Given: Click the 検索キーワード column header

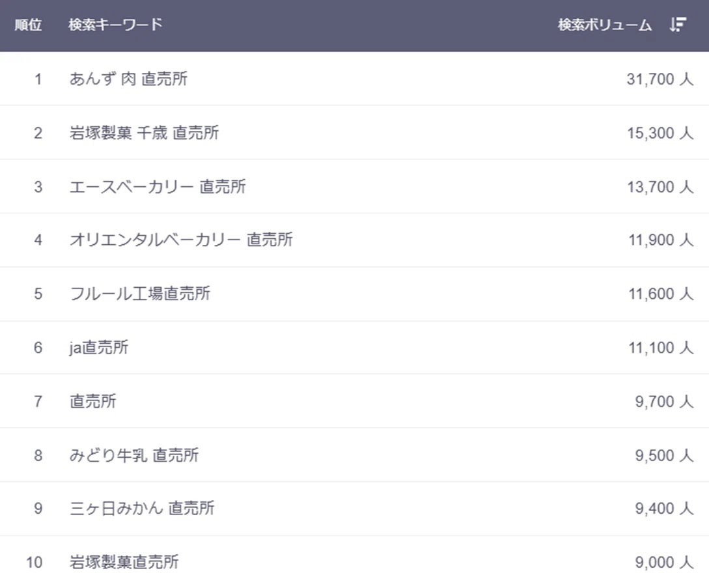Looking at the screenshot, I should (115, 25).
